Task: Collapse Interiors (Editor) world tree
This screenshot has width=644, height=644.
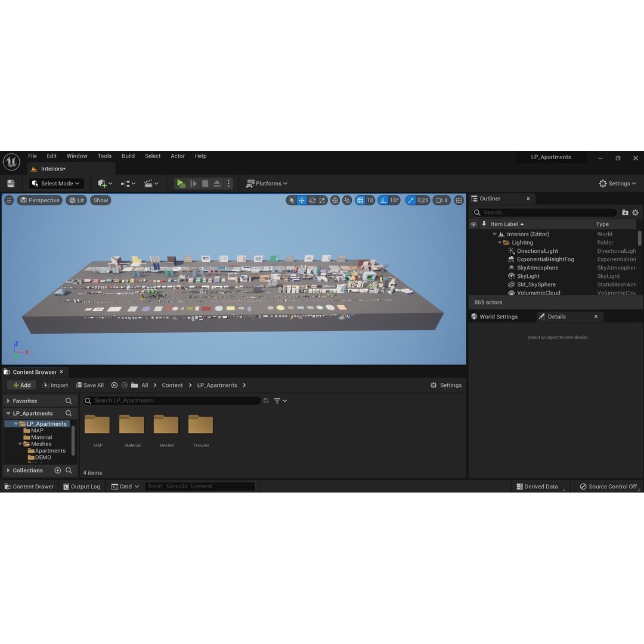Action: tap(494, 234)
